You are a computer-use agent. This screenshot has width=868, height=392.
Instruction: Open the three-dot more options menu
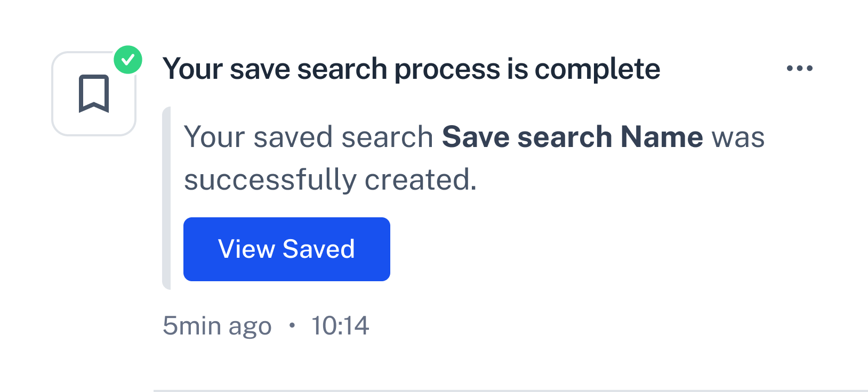pyautogui.click(x=800, y=68)
